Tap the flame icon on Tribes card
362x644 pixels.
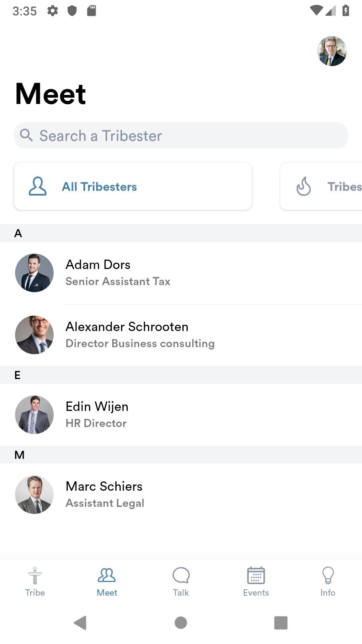(304, 186)
